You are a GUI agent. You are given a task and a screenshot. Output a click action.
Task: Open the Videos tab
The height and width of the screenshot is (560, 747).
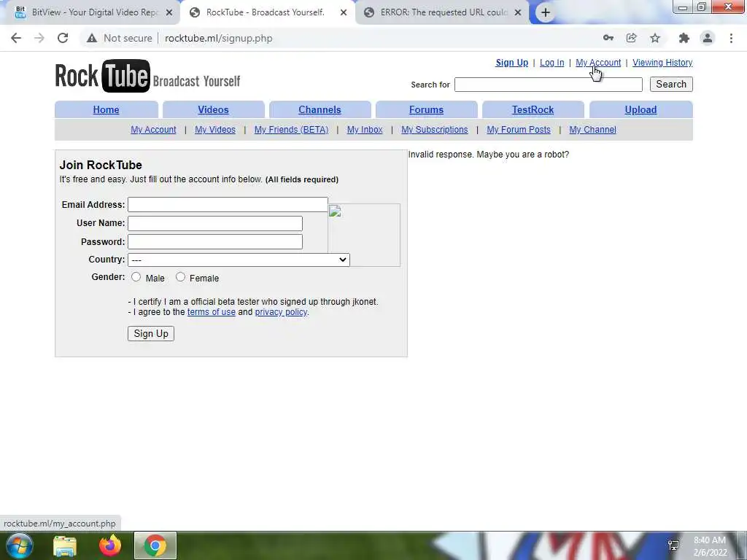[214, 109]
